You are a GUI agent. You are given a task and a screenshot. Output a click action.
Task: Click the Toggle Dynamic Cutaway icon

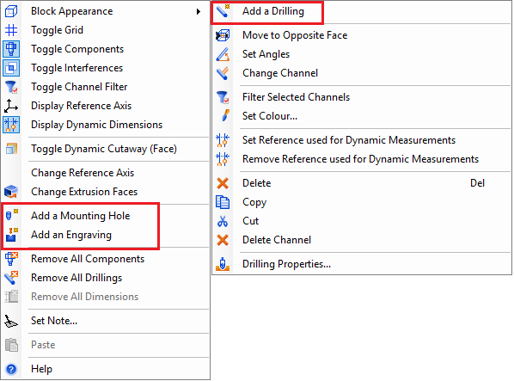click(11, 149)
